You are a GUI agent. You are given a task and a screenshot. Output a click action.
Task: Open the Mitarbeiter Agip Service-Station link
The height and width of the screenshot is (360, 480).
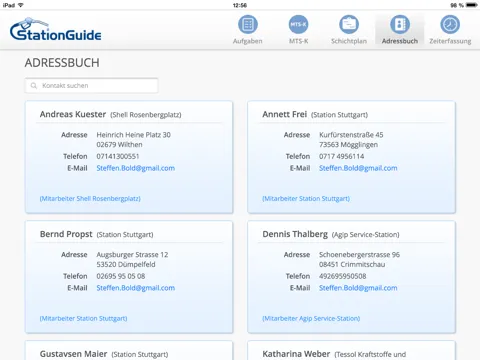(x=311, y=318)
